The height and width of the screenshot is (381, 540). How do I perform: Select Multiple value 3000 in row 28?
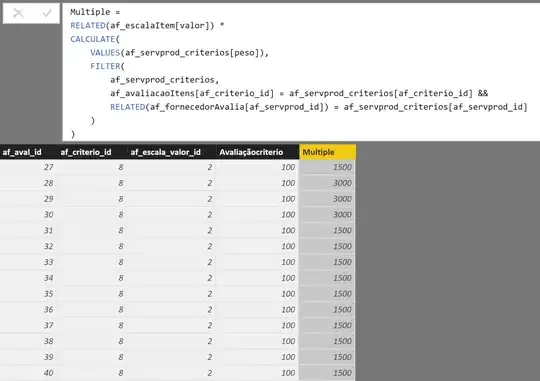pyautogui.click(x=328, y=183)
